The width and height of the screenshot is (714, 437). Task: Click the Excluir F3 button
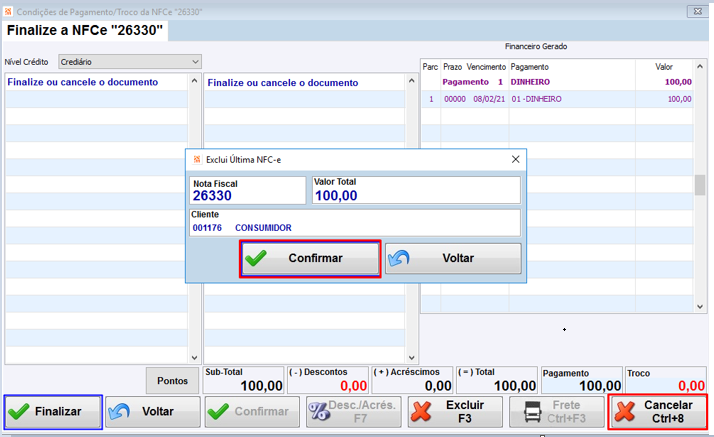pyautogui.click(x=455, y=412)
